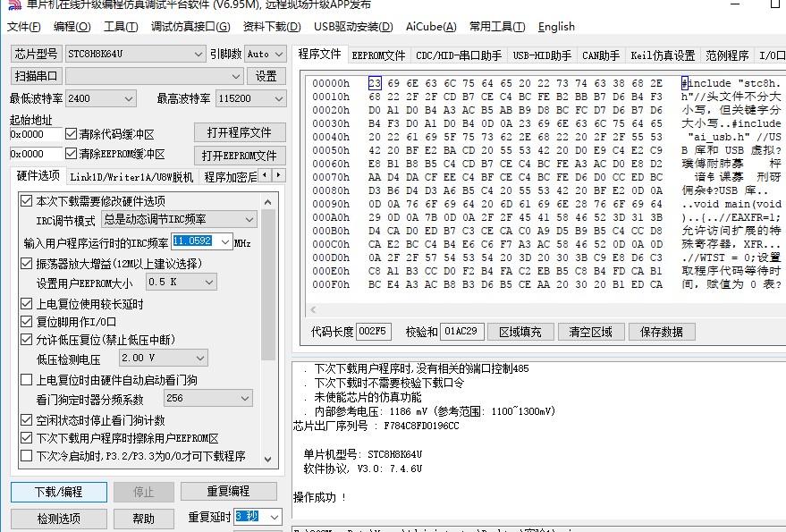The image size is (786, 532).
Task: Toggle 清除代码缓冲区 checkbox
Action: (x=72, y=134)
